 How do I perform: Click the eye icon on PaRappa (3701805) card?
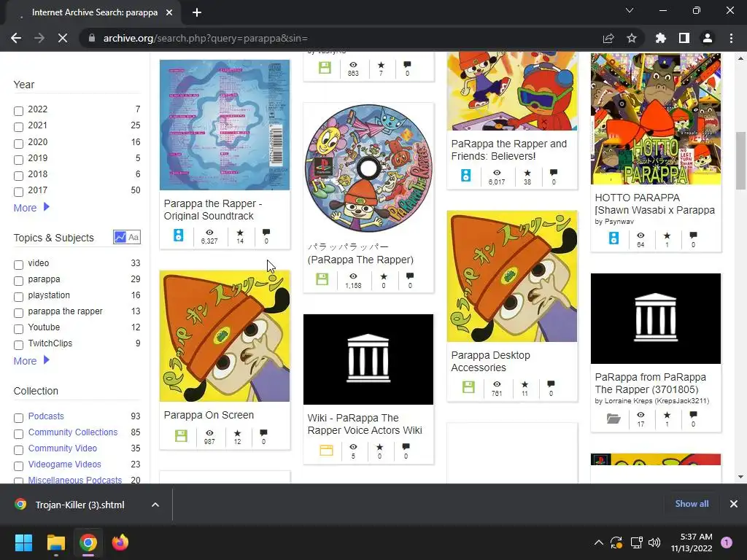coord(640,415)
